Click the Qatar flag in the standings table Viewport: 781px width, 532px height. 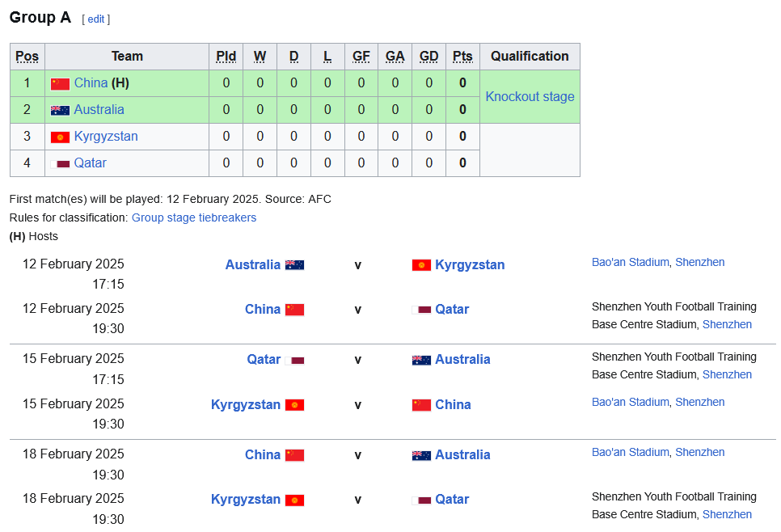[x=60, y=164]
